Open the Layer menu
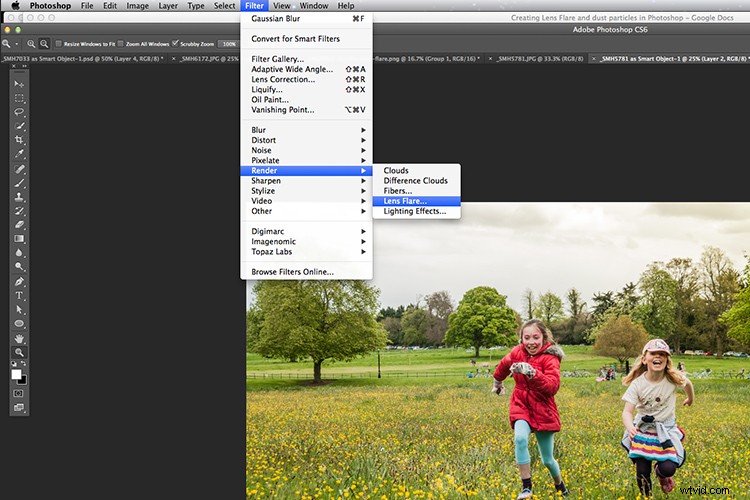 [x=168, y=6]
